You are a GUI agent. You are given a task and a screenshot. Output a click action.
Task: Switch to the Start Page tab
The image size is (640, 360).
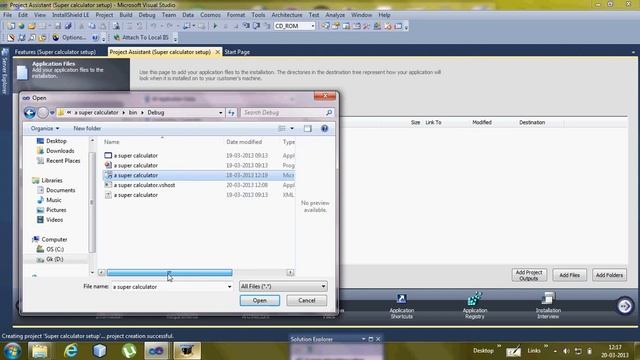pyautogui.click(x=237, y=52)
